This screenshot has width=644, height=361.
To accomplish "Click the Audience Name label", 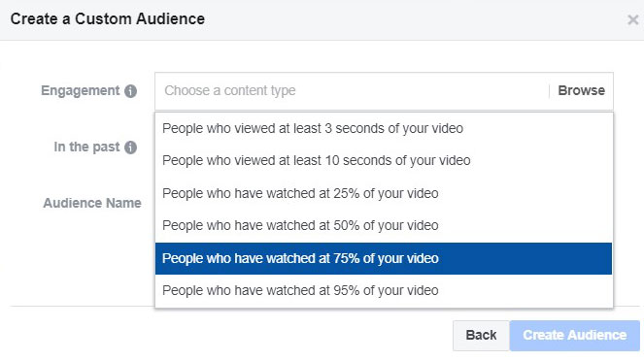I will pyautogui.click(x=92, y=203).
